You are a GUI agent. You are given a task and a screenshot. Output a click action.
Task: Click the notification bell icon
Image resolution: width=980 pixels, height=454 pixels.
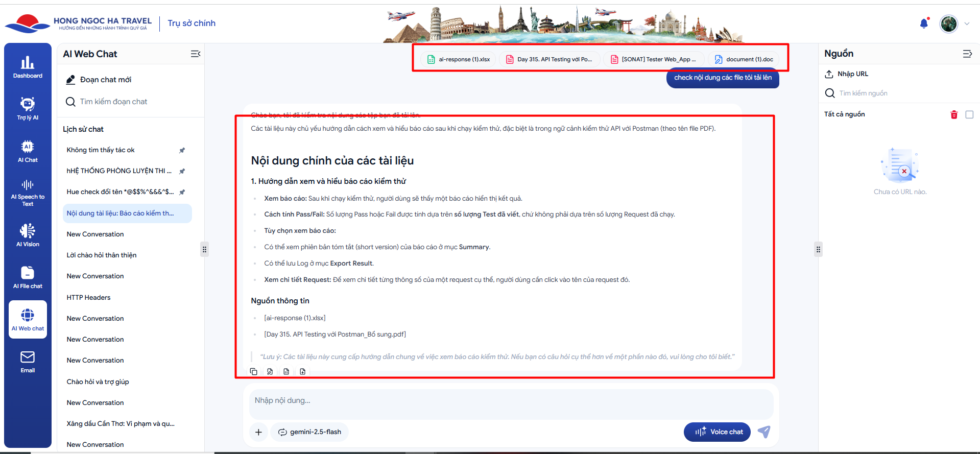point(924,23)
